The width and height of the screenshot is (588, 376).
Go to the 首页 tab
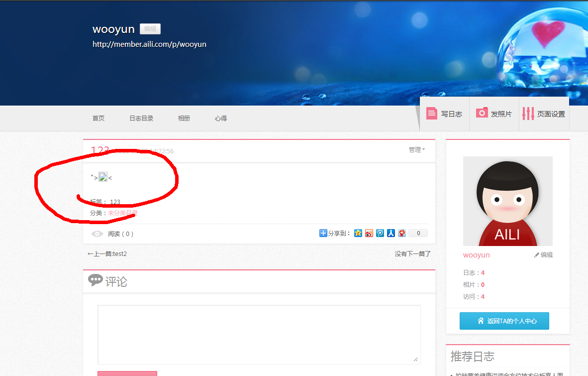[98, 118]
